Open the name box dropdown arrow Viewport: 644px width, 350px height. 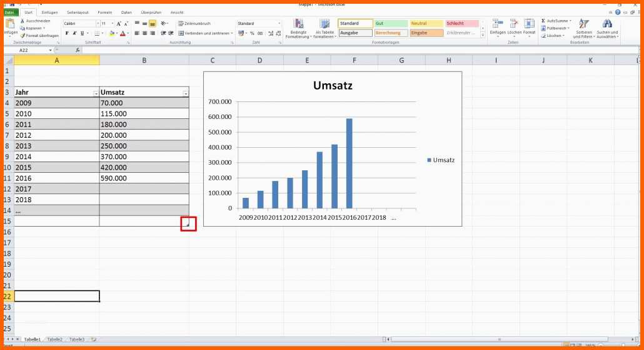pyautogui.click(x=50, y=50)
